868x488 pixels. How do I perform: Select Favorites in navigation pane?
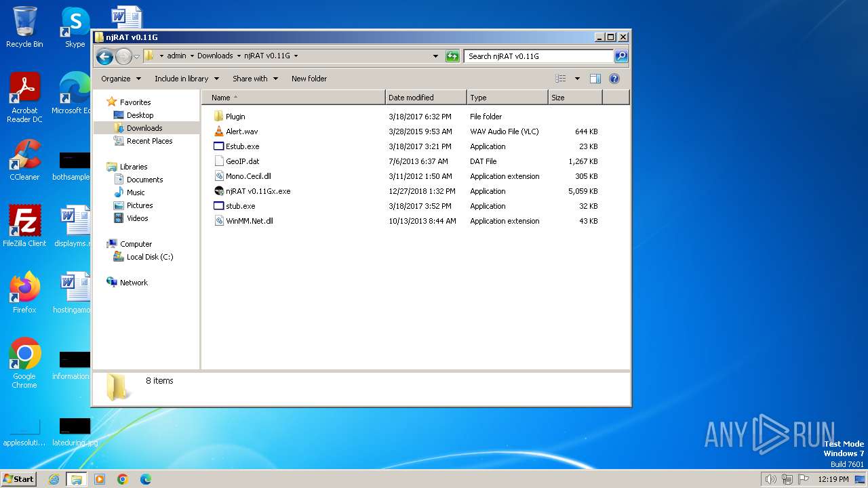coord(135,102)
